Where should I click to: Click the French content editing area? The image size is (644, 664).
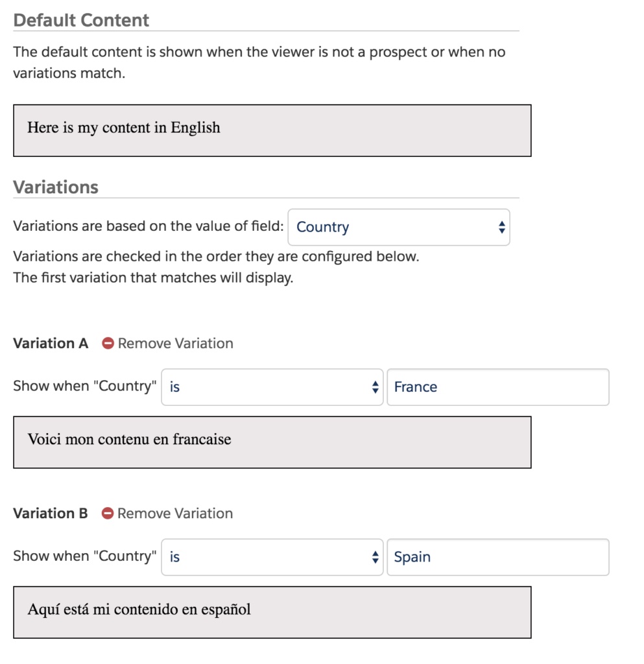[x=272, y=442]
